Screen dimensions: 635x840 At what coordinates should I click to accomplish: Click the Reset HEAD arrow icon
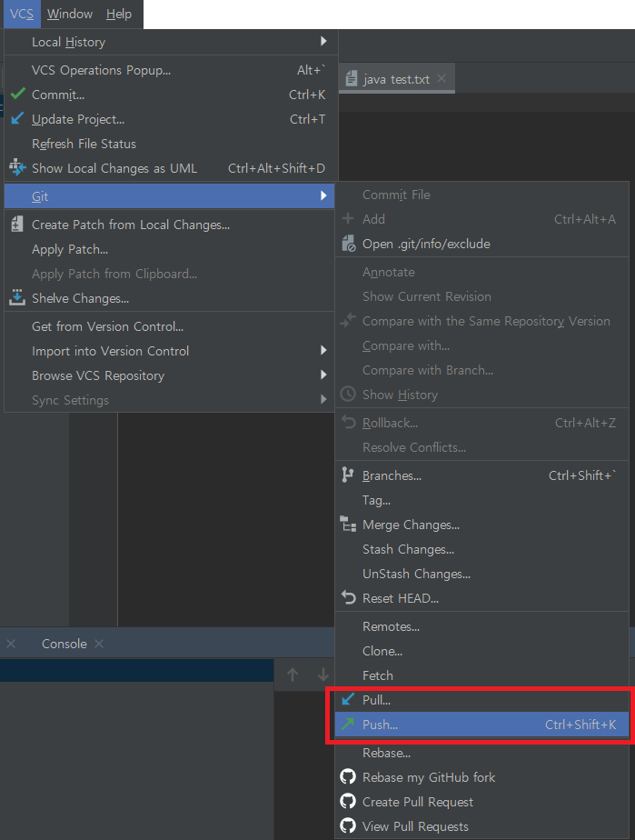point(349,597)
